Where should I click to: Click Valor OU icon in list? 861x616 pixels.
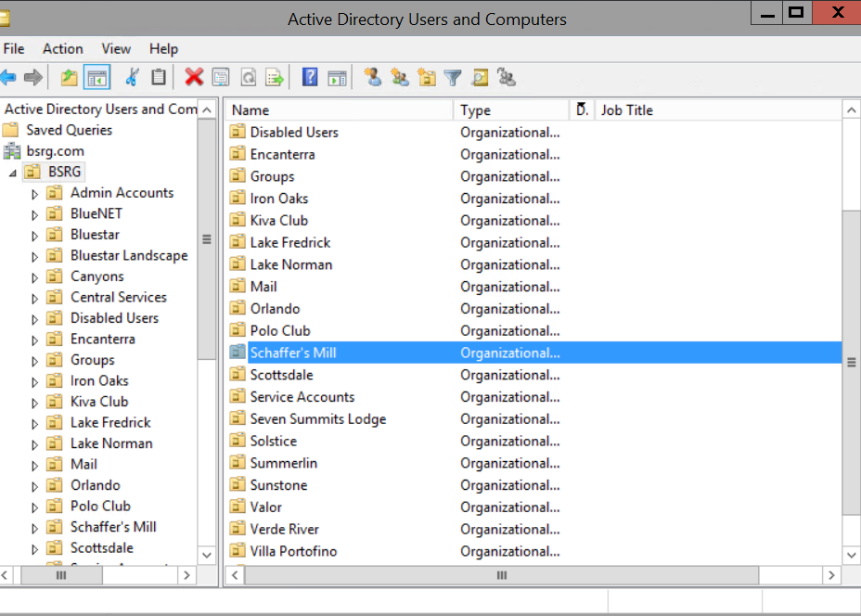click(238, 507)
